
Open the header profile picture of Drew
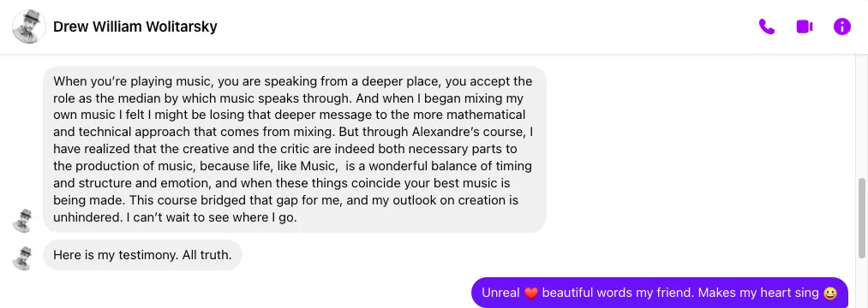29,27
